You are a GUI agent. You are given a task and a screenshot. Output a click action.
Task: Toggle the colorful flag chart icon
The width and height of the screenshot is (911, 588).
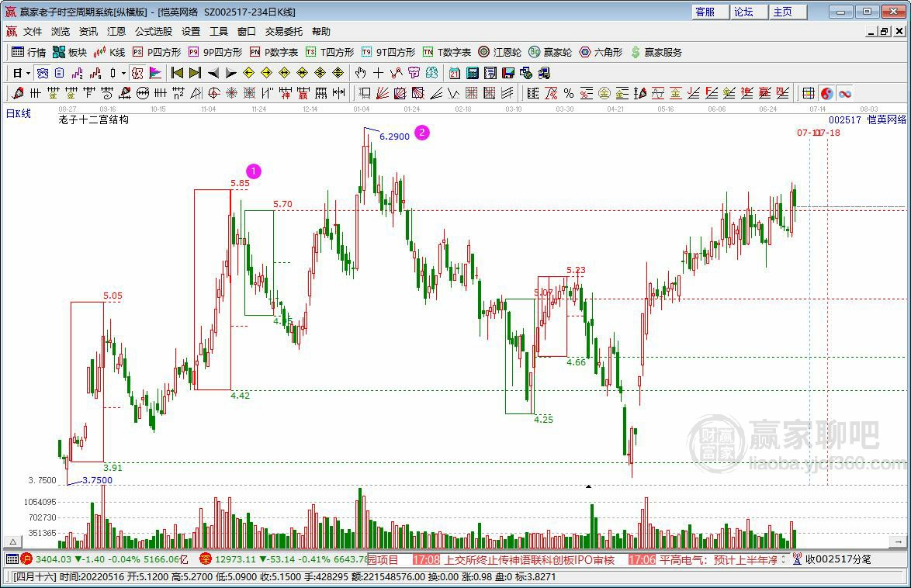[155, 73]
